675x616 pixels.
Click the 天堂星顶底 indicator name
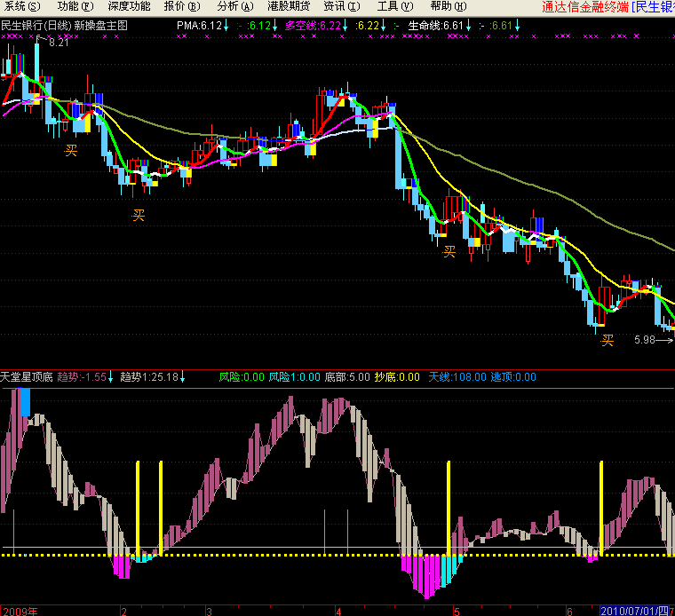click(x=27, y=377)
